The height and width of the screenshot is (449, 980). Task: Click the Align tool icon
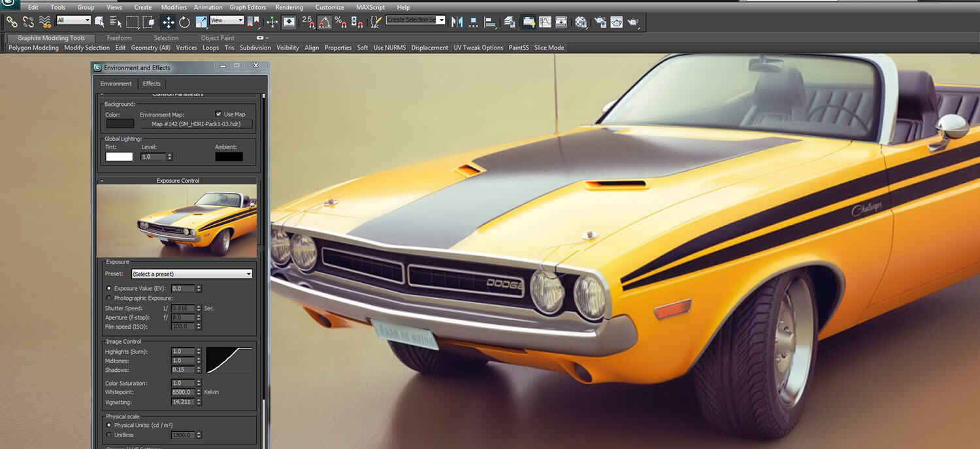[474, 22]
